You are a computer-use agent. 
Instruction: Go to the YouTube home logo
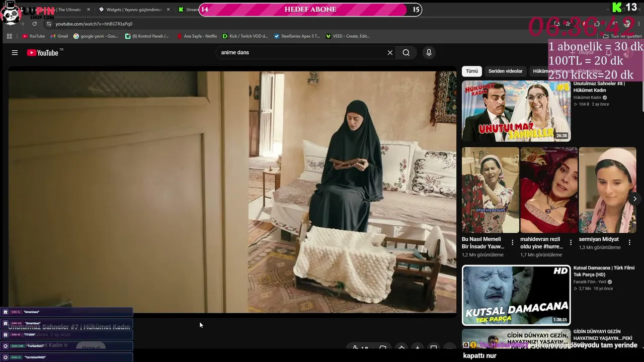point(43,53)
